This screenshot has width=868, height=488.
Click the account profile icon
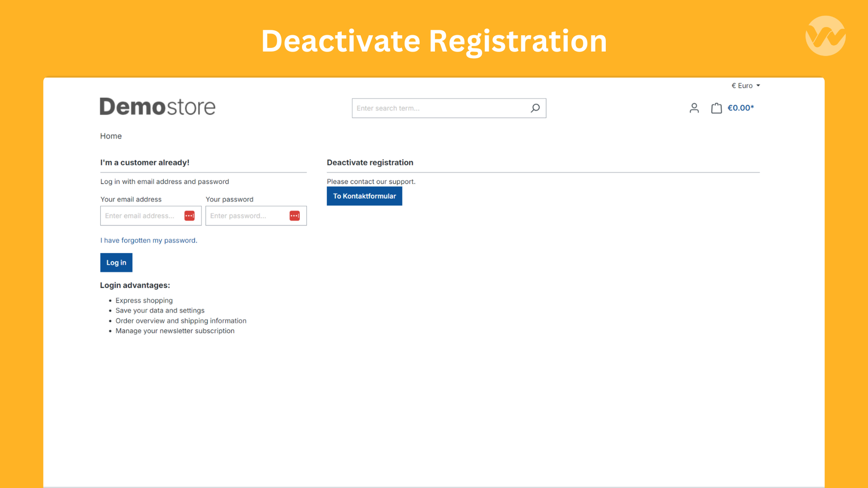[x=694, y=108]
